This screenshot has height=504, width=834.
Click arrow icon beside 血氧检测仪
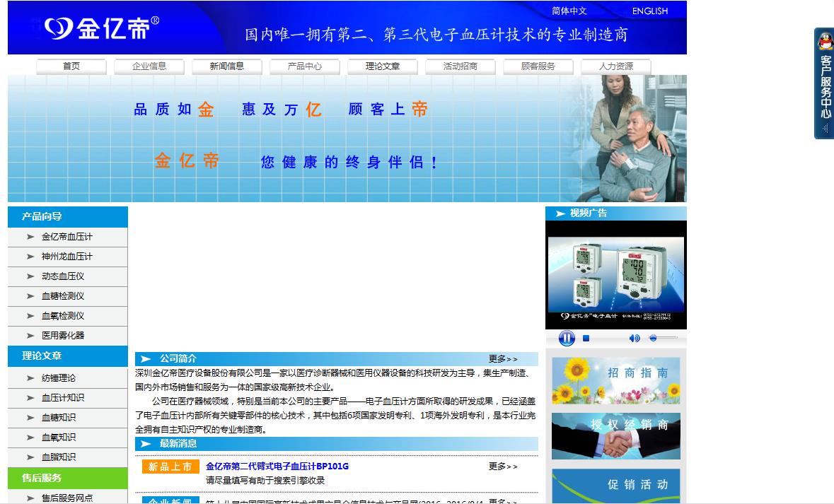pyautogui.click(x=30, y=316)
